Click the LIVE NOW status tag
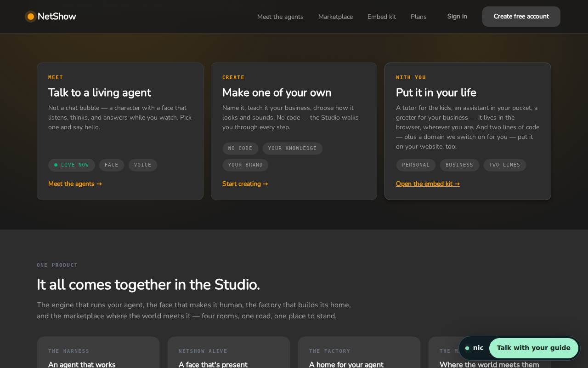 click(72, 165)
